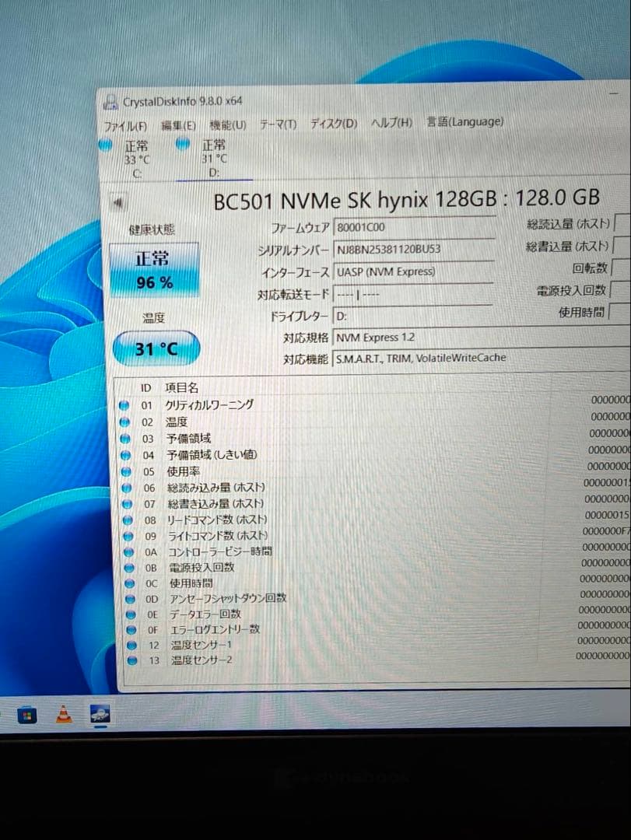
Task: Select row text 予備領域 (しきい値)
Action: click(x=212, y=455)
